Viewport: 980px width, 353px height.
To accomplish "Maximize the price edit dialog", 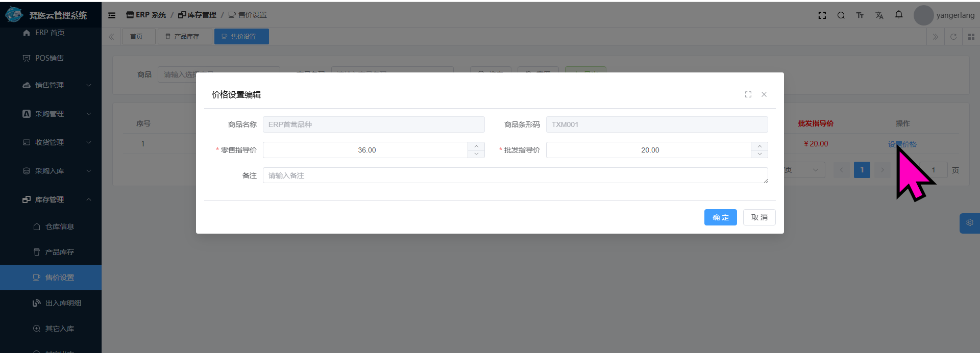I will 748,94.
